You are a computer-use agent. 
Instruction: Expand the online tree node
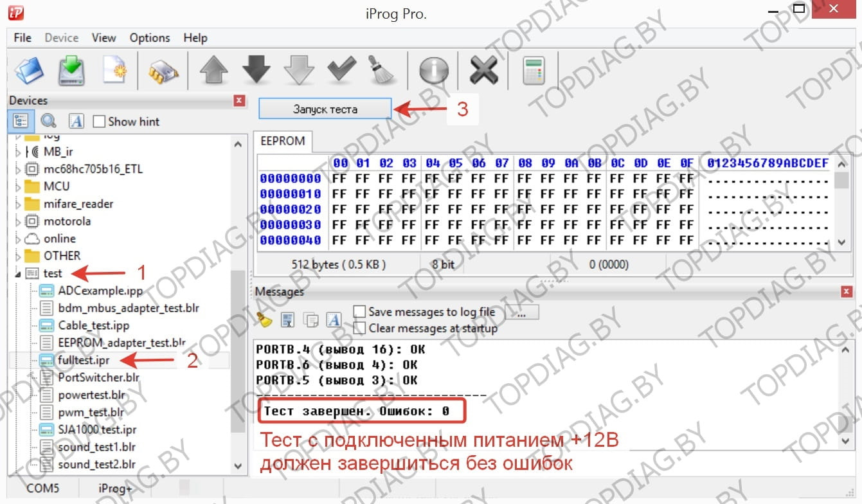point(18,239)
